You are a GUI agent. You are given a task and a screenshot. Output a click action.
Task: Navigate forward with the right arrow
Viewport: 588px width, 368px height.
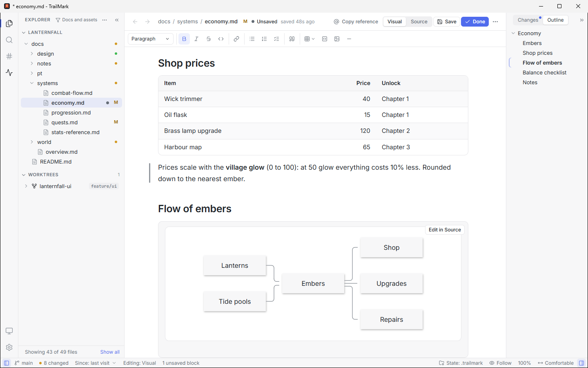(147, 22)
